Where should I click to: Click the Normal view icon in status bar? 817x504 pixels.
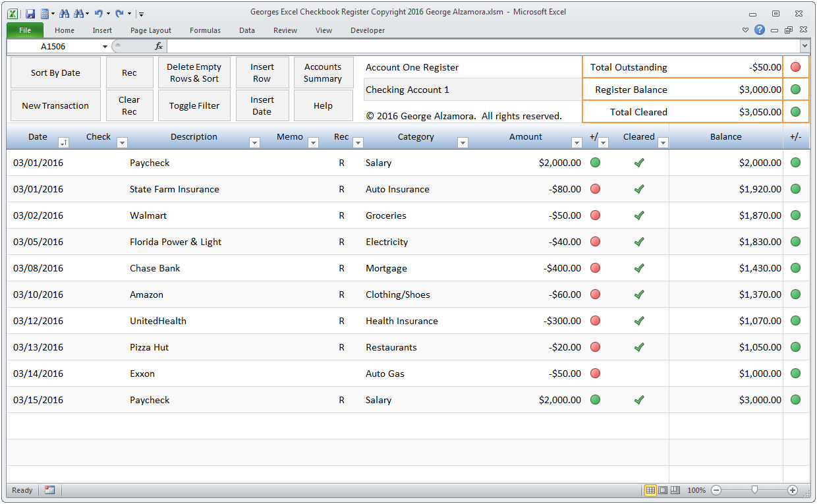click(x=650, y=490)
